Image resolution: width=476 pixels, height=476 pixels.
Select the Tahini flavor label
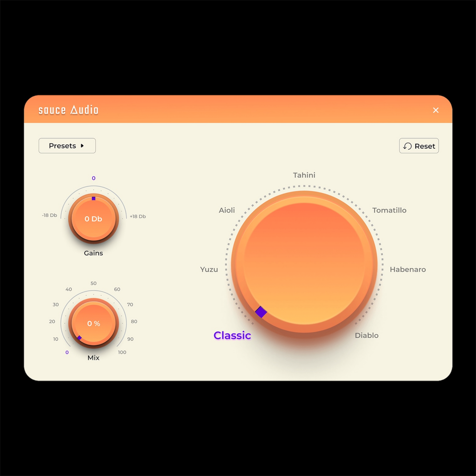tap(304, 175)
